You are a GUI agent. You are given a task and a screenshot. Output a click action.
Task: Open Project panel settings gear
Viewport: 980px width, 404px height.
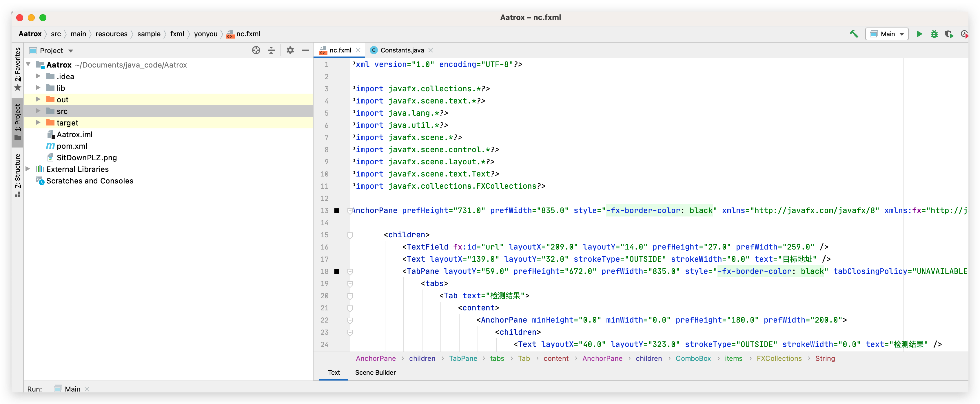[290, 50]
